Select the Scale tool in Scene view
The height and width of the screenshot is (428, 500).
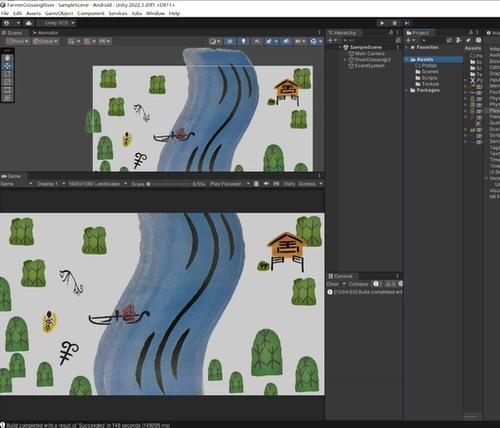click(x=7, y=82)
